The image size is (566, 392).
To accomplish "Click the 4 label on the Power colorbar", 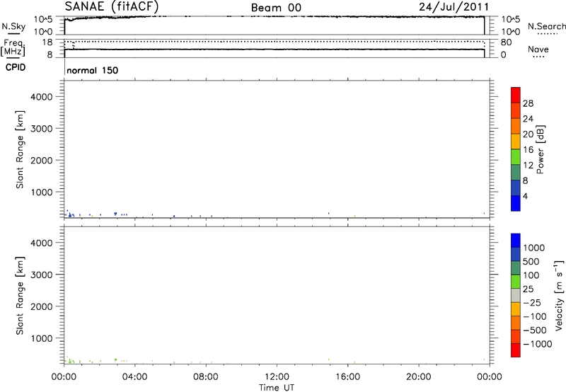I will 525,196.
